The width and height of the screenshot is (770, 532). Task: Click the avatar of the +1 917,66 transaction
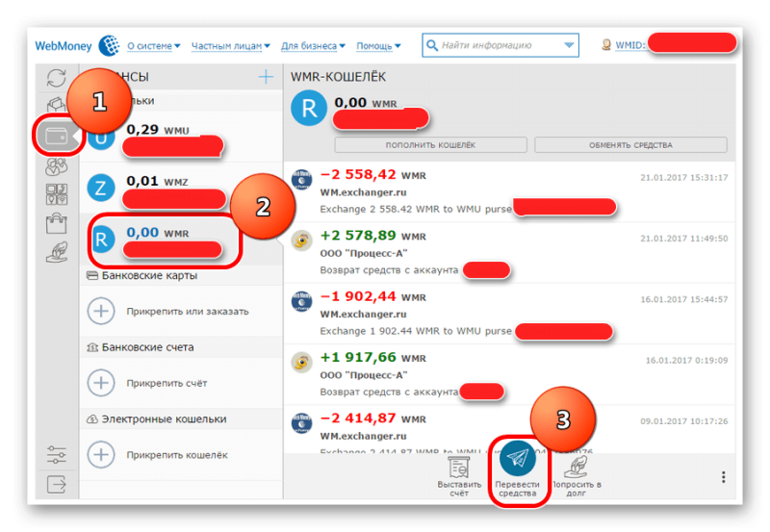301,362
